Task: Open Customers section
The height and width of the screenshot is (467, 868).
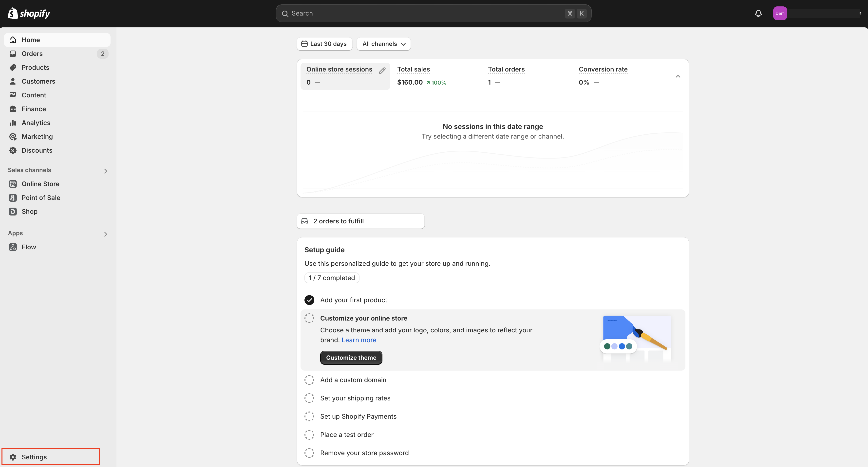Action: (38, 81)
